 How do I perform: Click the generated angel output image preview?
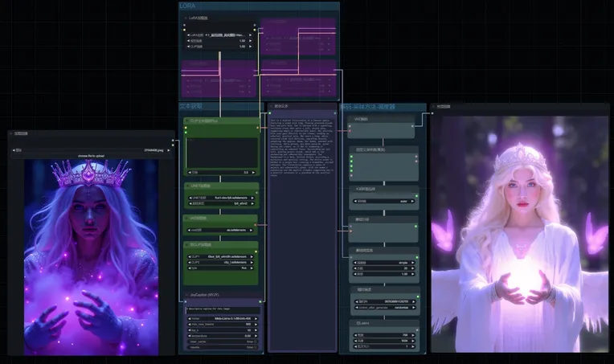pyautogui.click(x=519, y=233)
